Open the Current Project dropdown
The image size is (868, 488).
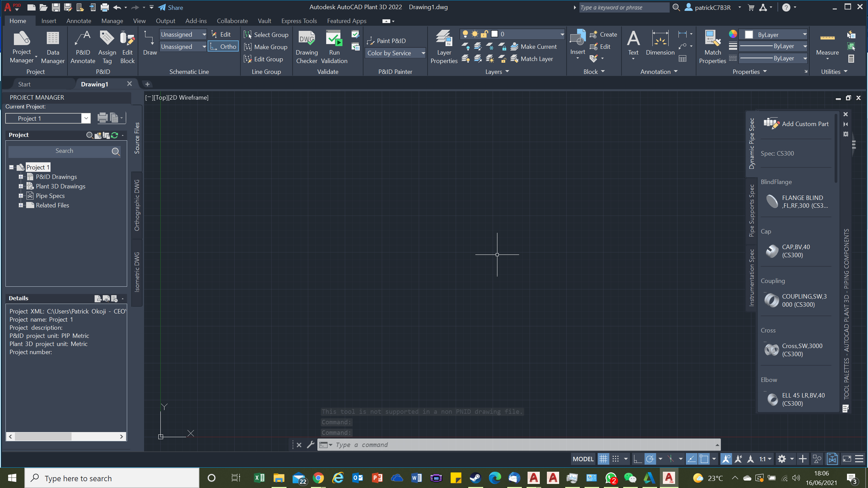[x=86, y=118]
